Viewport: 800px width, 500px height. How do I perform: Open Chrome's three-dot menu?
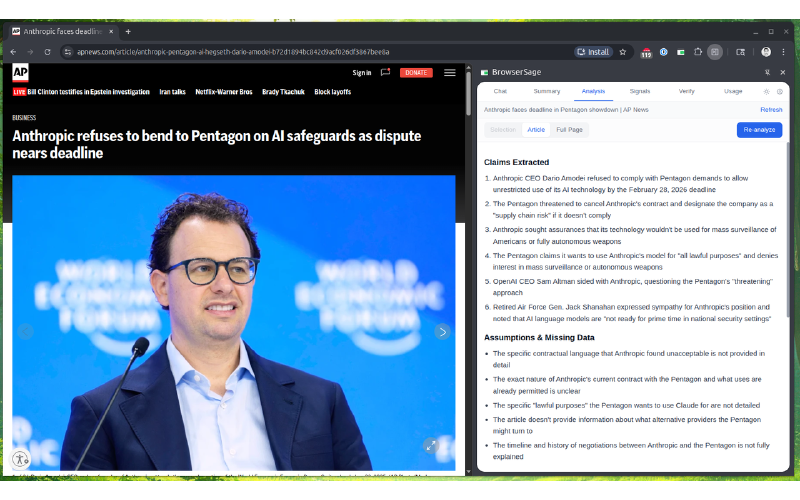click(x=783, y=52)
